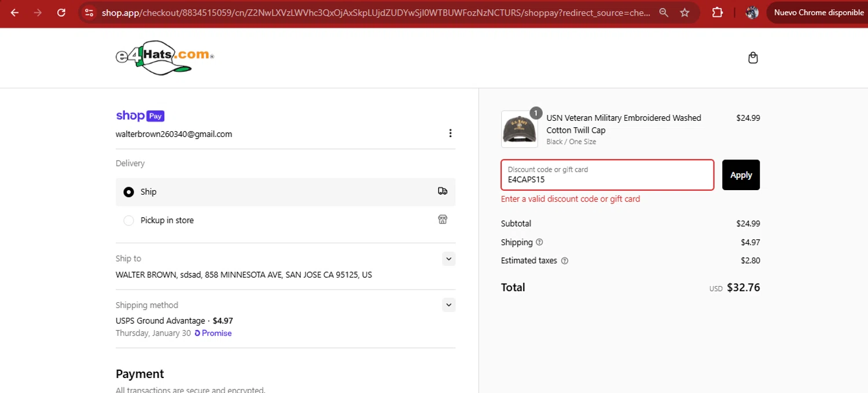Select the Ship delivery option
Screen dimensions: 868x393
(285, 192)
